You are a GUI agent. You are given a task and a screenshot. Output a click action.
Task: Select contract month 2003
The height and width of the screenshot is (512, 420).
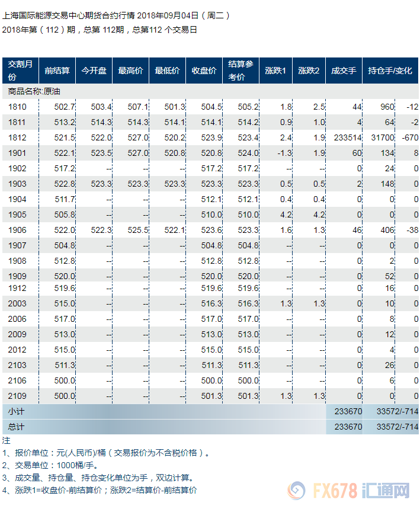click(x=17, y=303)
